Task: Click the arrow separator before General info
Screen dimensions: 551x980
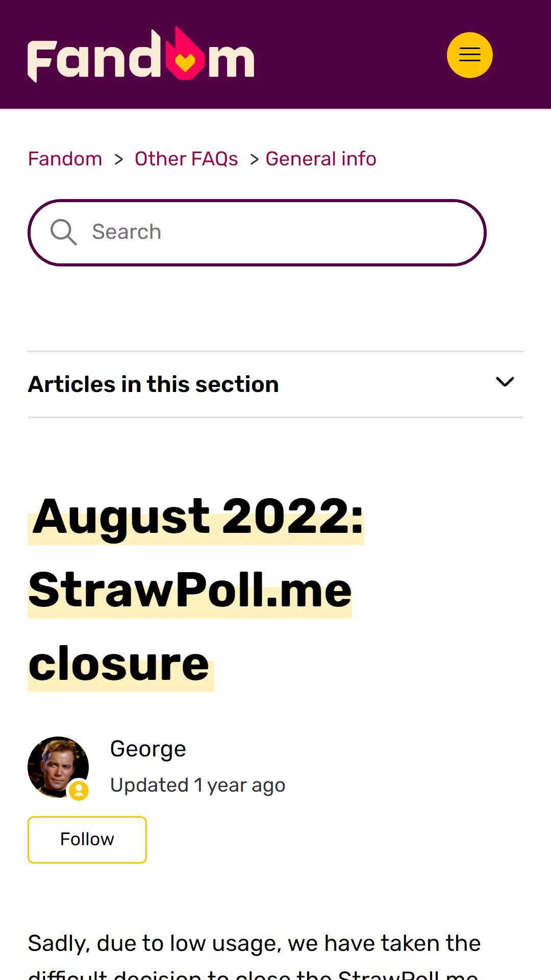Action: [x=254, y=159]
